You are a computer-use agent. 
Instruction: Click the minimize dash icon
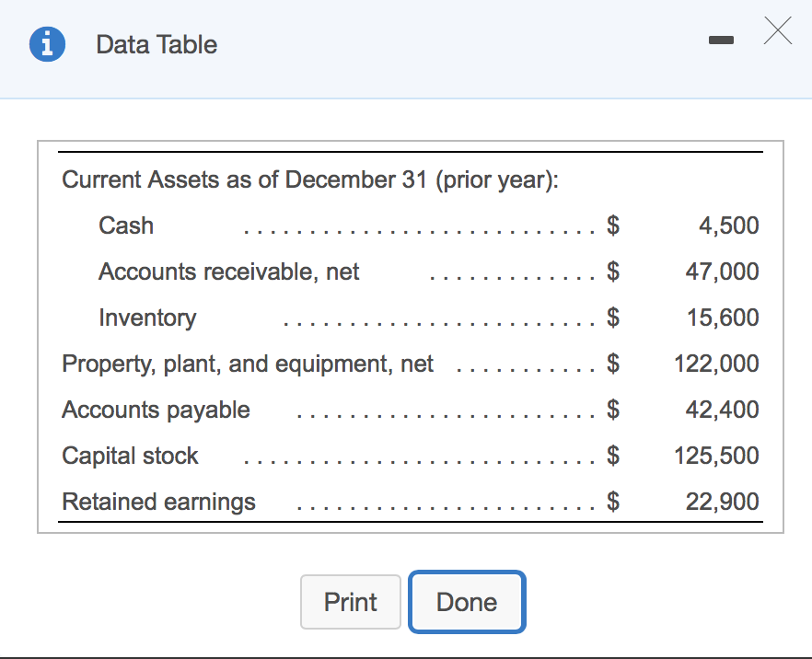pyautogui.click(x=721, y=40)
